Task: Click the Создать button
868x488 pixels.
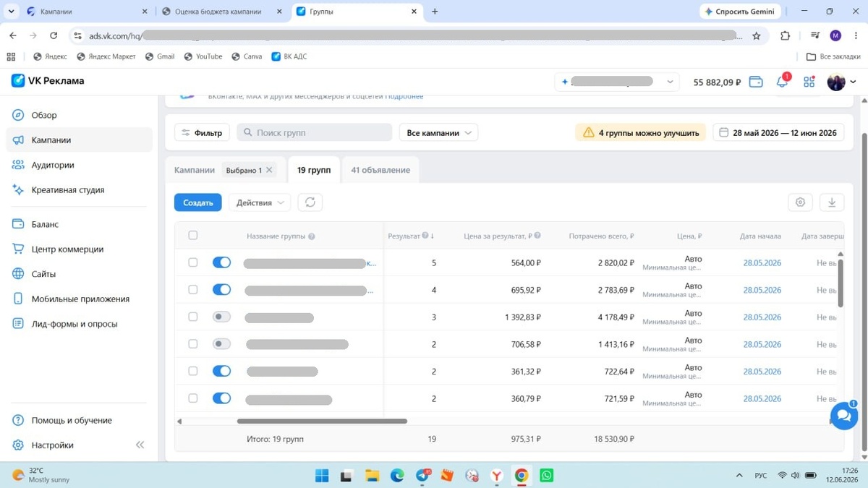Action: click(x=197, y=202)
